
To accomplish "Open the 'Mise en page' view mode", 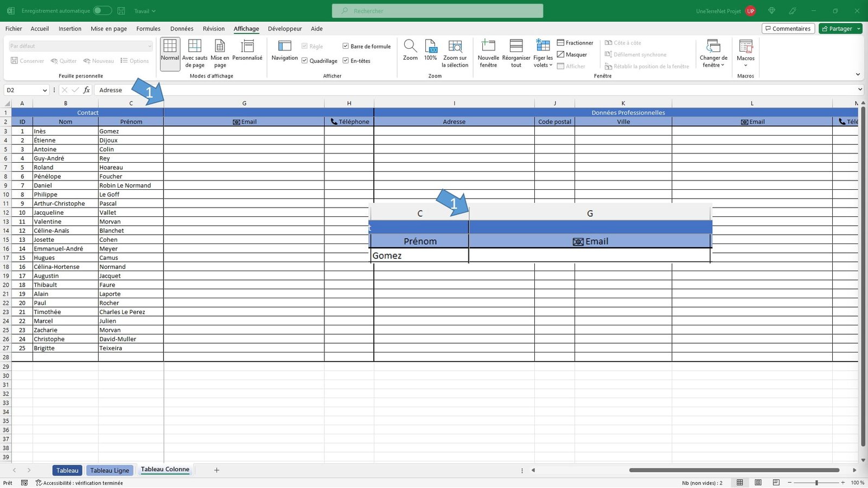I will click(x=219, y=53).
